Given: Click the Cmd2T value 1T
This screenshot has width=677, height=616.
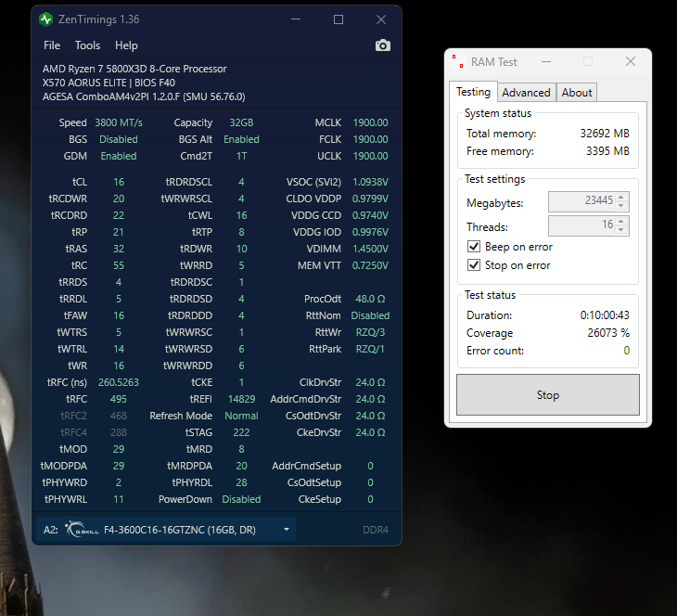Looking at the screenshot, I should click(241, 156).
